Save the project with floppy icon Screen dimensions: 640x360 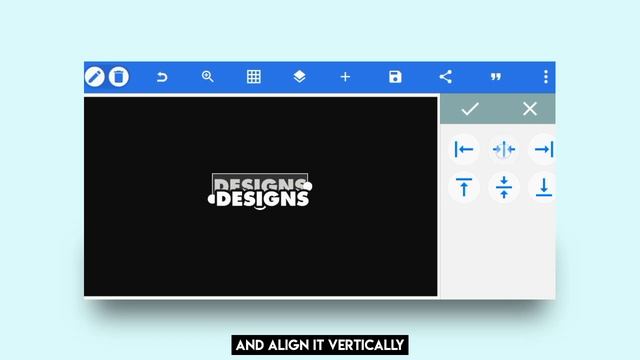(395, 77)
